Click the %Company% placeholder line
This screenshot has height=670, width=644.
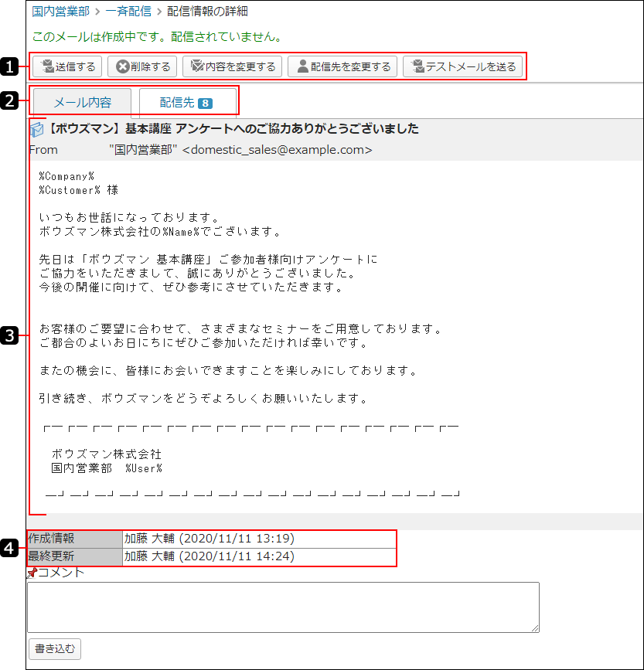tap(66, 176)
